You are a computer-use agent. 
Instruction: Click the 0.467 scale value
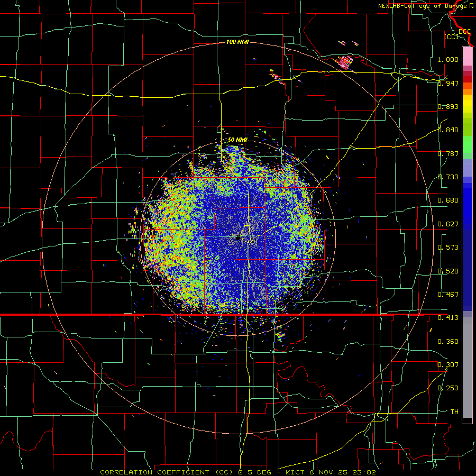tap(448, 295)
